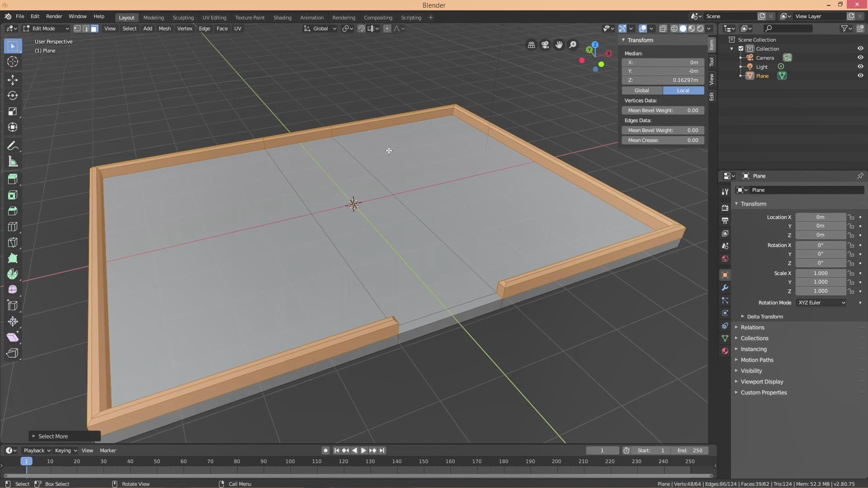868x488 pixels.
Task: Enable vertex select mode
Action: (77, 28)
